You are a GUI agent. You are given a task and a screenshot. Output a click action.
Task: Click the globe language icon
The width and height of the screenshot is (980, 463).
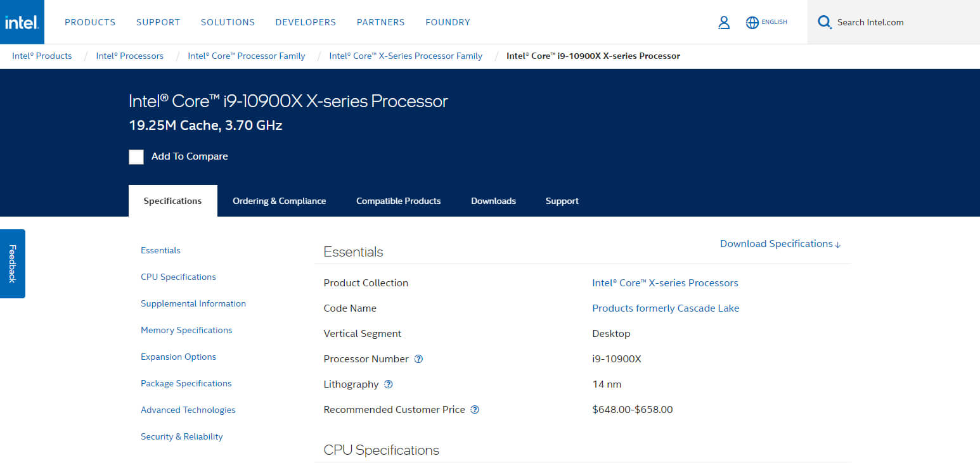coord(752,22)
